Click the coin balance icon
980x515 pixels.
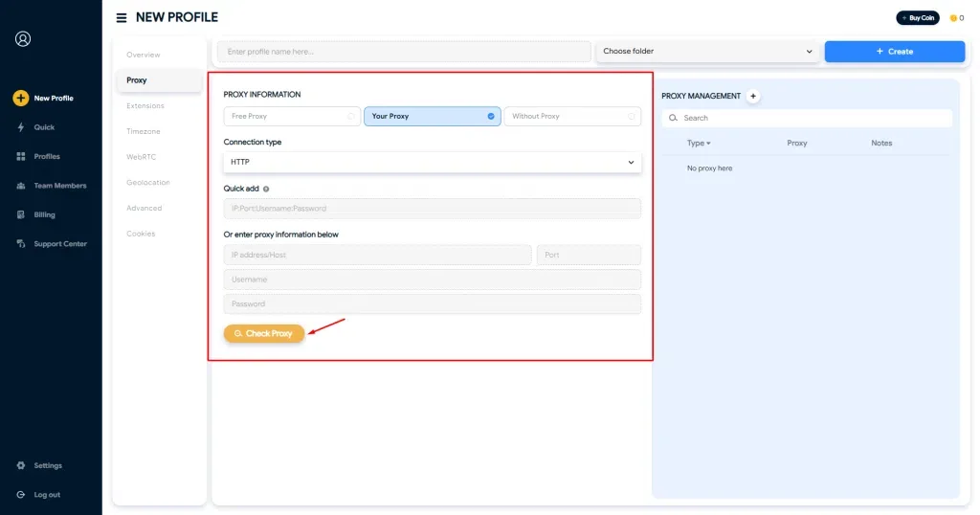click(x=953, y=18)
